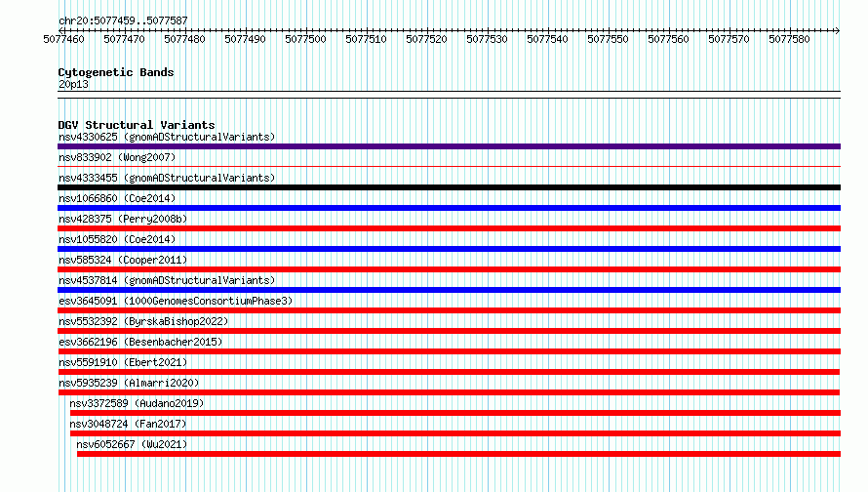Click the nsv5935239 (Almarri2020) label
The height and width of the screenshot is (492, 868).
coord(129,383)
